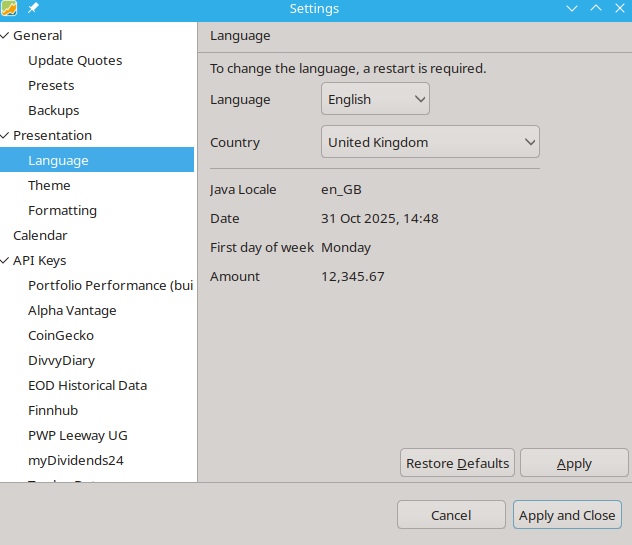Open the Country dropdown showing United Kingdom
This screenshot has width=632, height=545.
[430, 142]
